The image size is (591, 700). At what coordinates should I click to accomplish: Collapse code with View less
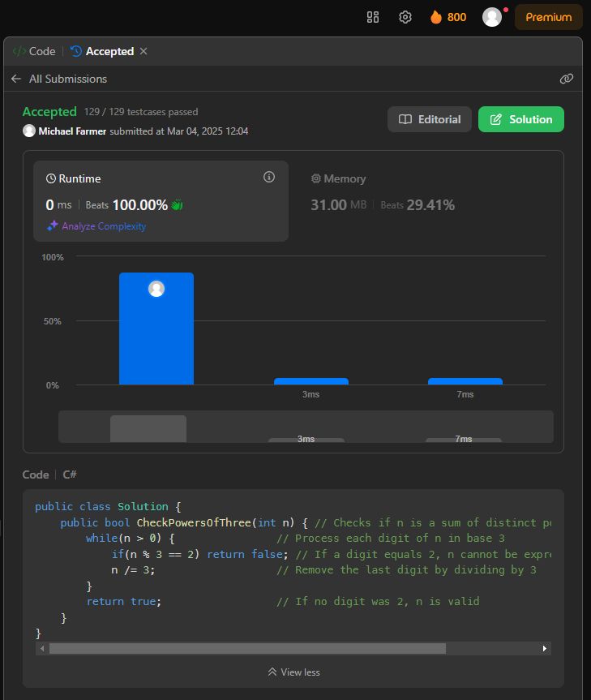coord(294,672)
